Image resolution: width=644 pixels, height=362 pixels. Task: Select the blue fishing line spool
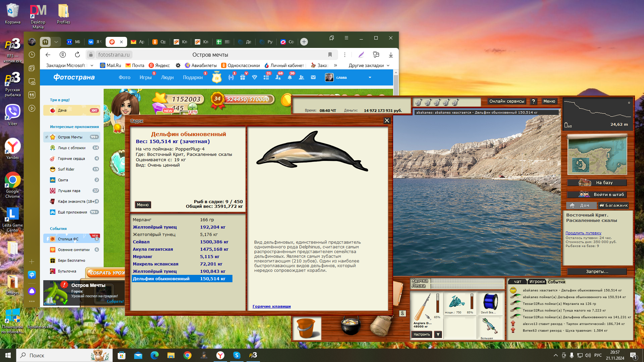point(490,302)
